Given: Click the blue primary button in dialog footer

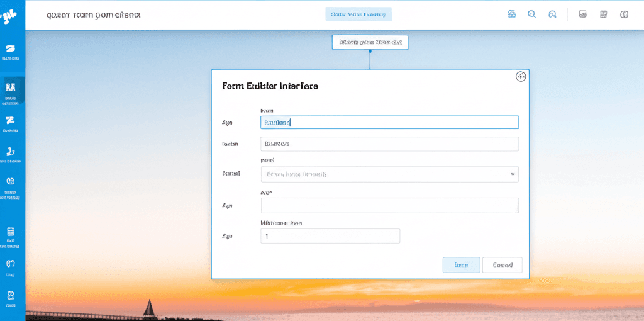Looking at the screenshot, I should 461,265.
